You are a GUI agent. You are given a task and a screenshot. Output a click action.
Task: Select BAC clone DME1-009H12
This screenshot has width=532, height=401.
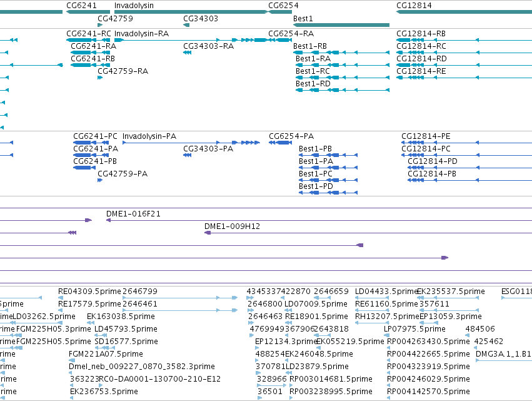(x=232, y=226)
